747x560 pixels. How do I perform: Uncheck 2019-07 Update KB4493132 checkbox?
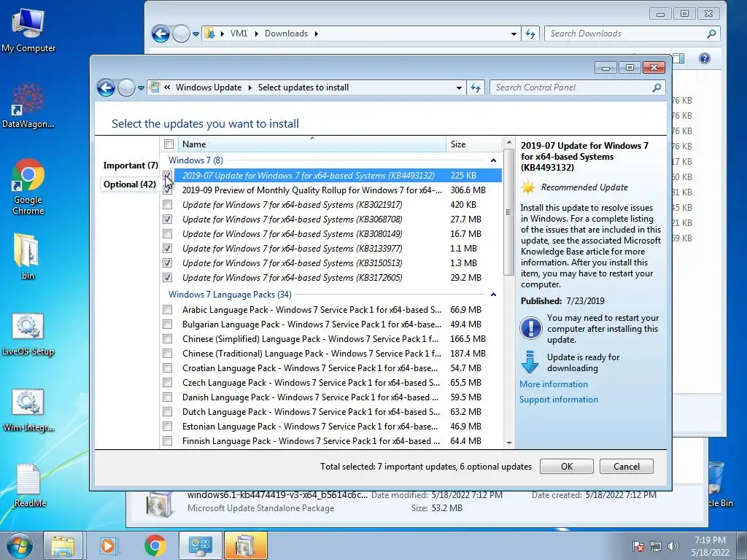(167, 176)
